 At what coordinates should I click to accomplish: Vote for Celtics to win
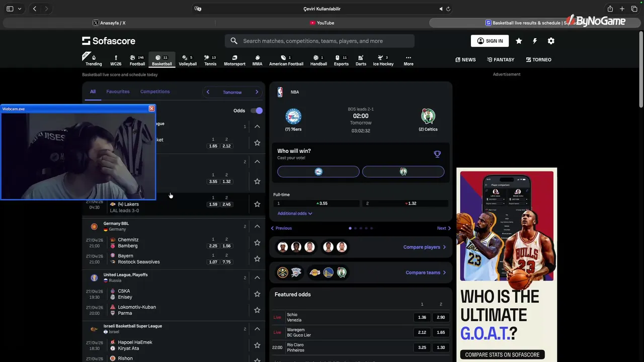[403, 172]
